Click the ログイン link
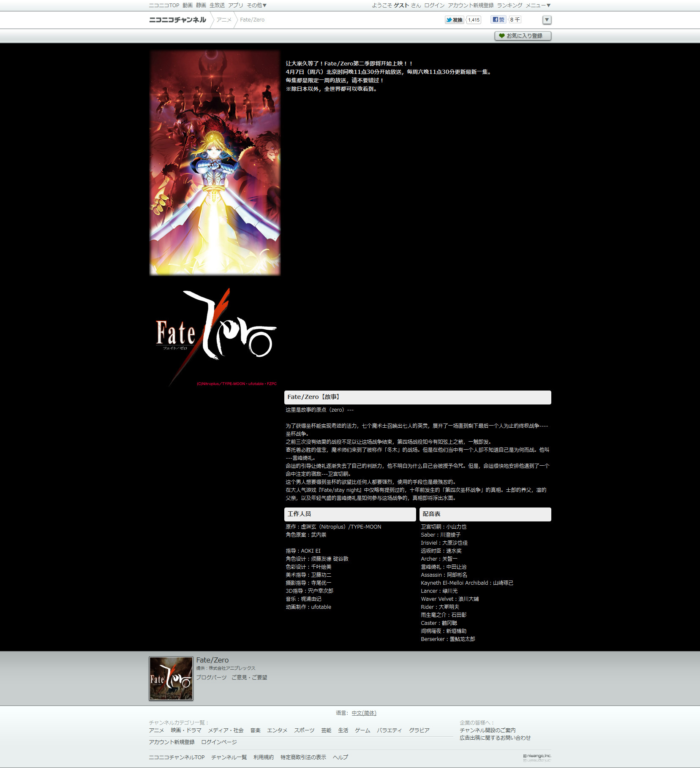 point(434,5)
